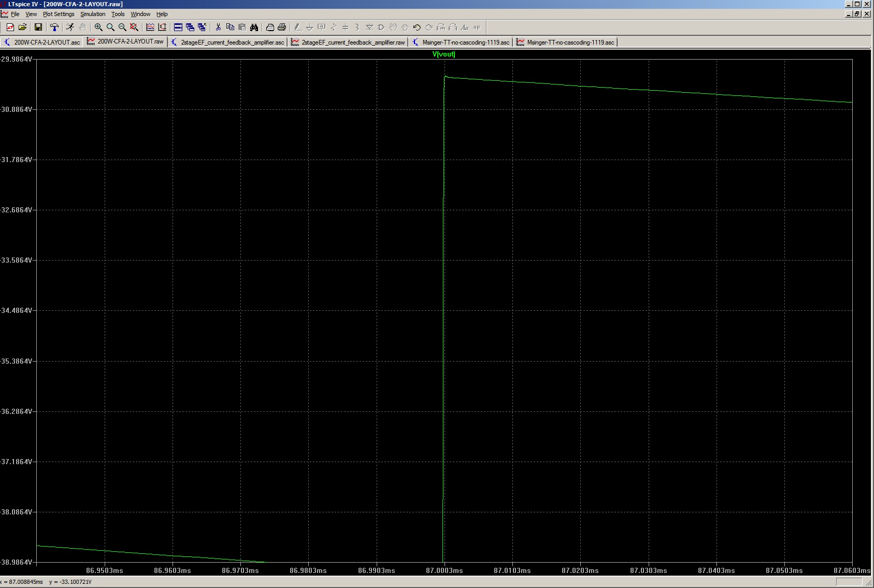The image size is (874, 588).
Task: Click the Place Resistor icon
Action: coord(334,27)
